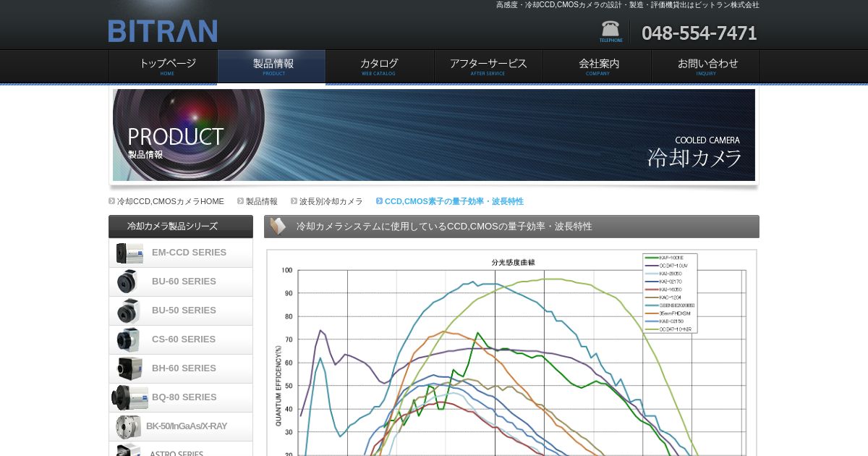Click QUANTUM EFFICENCY(%) axis label

[x=278, y=385]
